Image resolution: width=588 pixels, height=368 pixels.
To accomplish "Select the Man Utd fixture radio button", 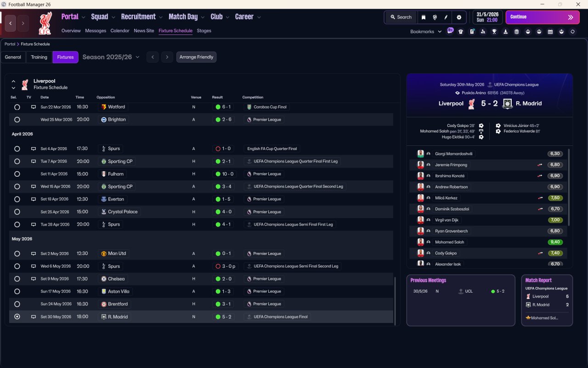I will [17, 254].
